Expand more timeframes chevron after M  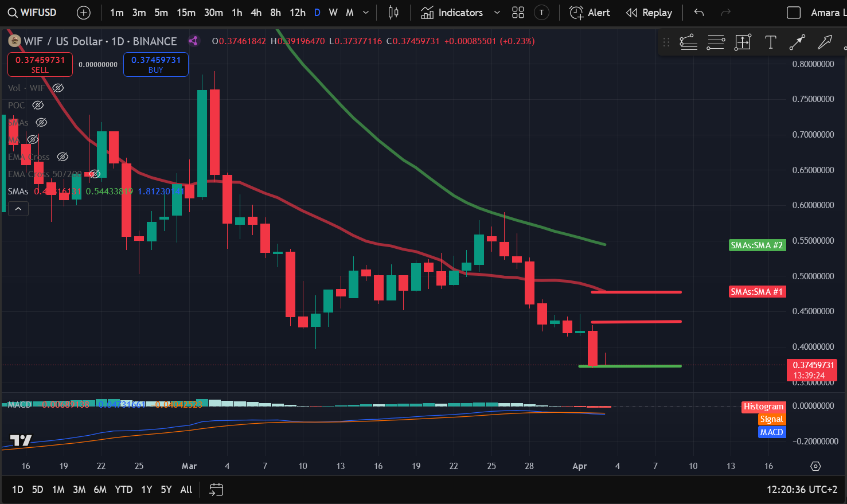(366, 13)
